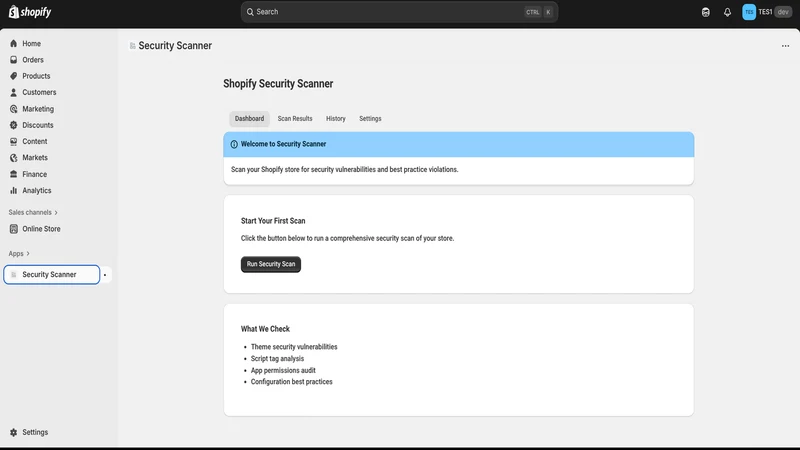Screen dimensions: 800x450
Task: Expand the Sales channels section
Action: pos(33,212)
